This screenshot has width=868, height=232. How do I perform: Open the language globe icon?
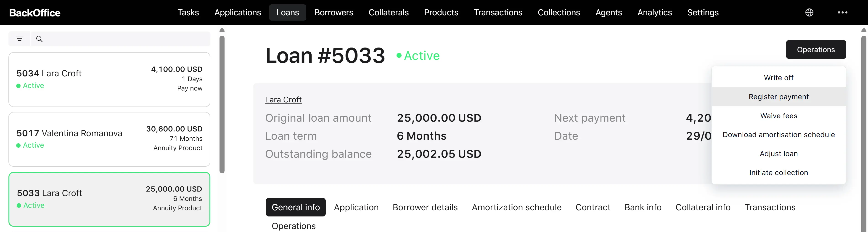[x=809, y=13]
